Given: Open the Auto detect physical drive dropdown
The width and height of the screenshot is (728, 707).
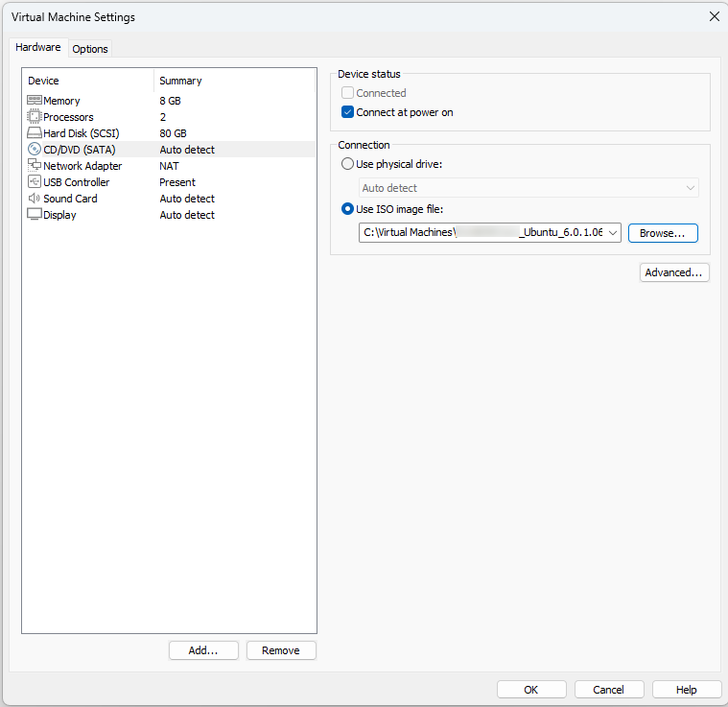Looking at the screenshot, I should click(x=528, y=188).
